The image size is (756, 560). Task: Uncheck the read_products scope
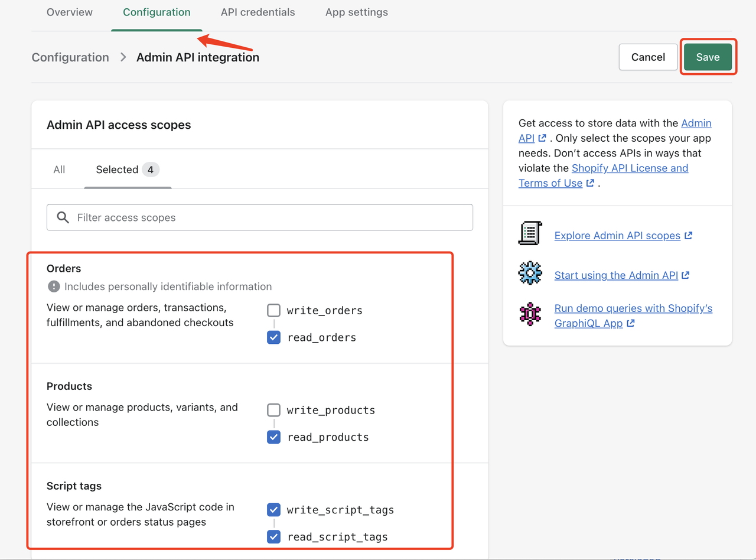(x=273, y=437)
